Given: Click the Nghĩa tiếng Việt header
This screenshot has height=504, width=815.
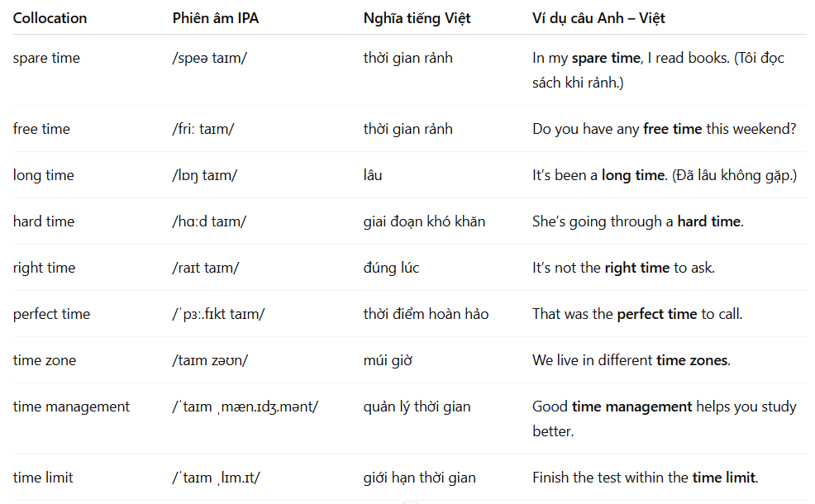Looking at the screenshot, I should (x=417, y=18).
